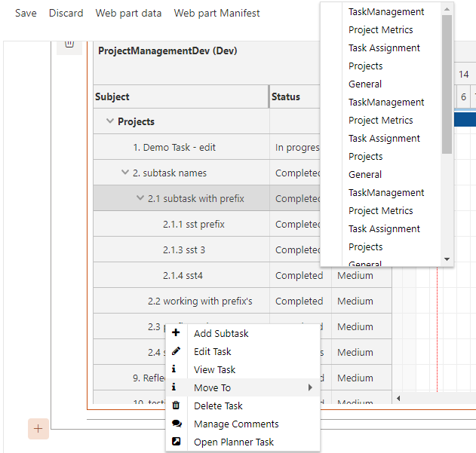The image size is (476, 453).
Task: Click the trash can icon beside Delete Task
Action: pyautogui.click(x=176, y=405)
